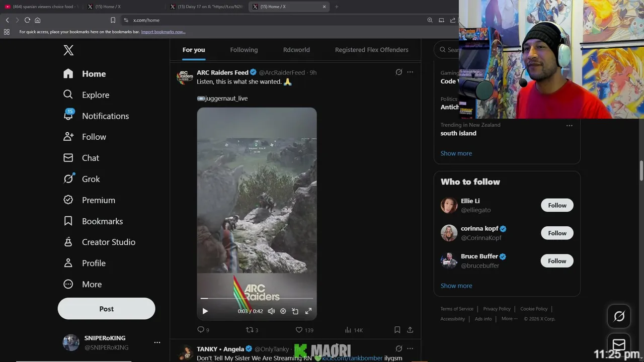644x362 pixels.
Task: Click Grok icon on TANKY Angela post
Action: (399, 348)
